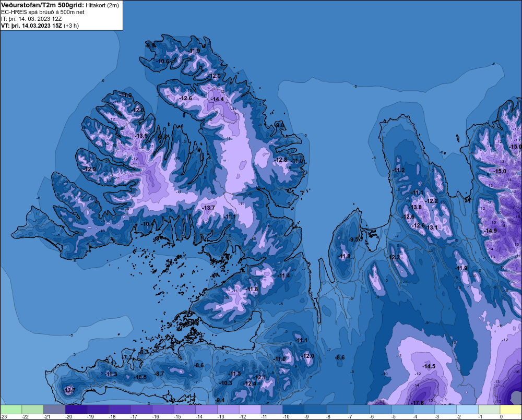Click the -14 legend color swatch

click(207, 410)
